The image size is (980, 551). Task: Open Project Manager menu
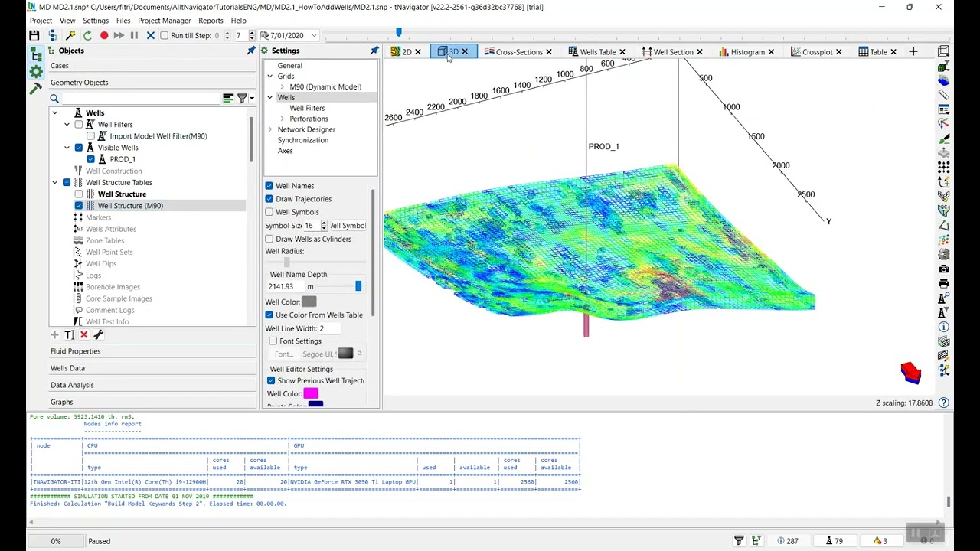(164, 21)
